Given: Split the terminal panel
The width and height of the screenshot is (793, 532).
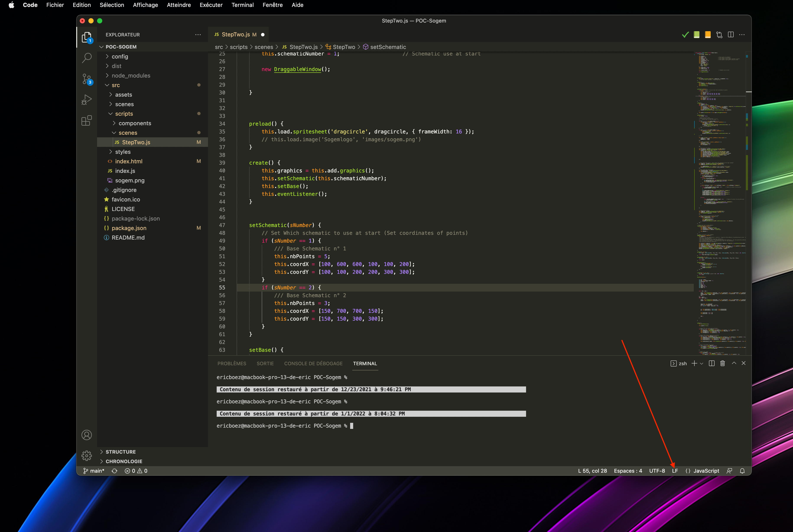Looking at the screenshot, I should [712, 363].
